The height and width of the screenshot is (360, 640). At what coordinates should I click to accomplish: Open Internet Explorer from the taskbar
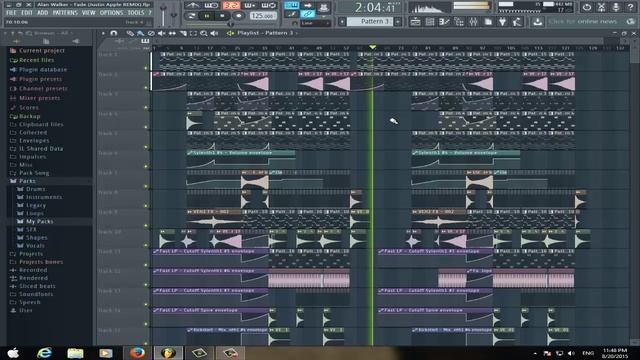tap(44, 353)
